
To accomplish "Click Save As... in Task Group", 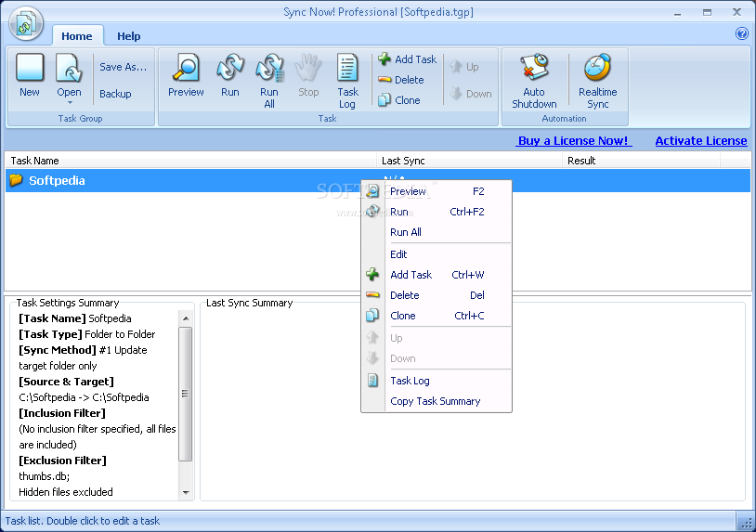I will point(123,67).
